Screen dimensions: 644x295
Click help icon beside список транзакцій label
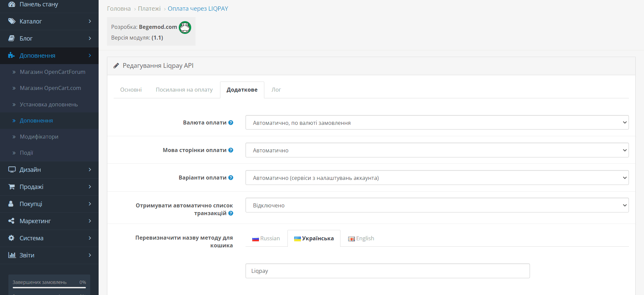tap(231, 213)
